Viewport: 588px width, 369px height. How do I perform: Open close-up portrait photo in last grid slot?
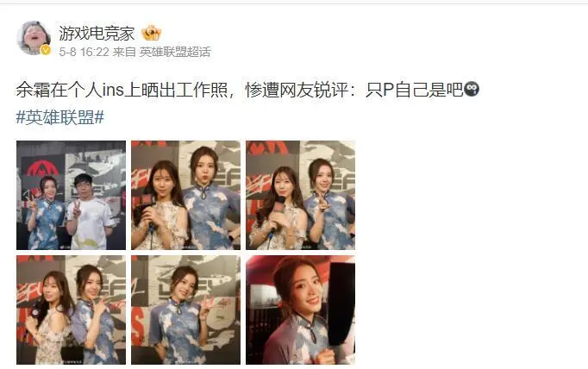[x=300, y=310]
